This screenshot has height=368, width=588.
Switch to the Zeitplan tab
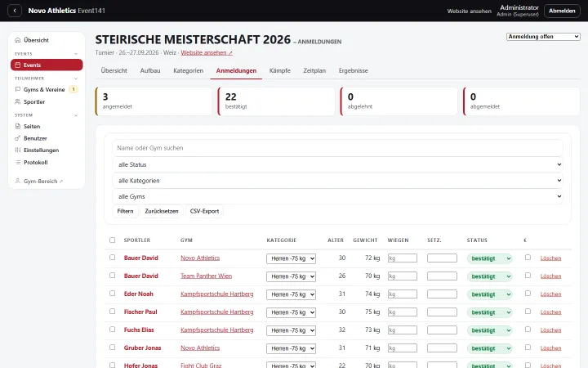(x=314, y=70)
